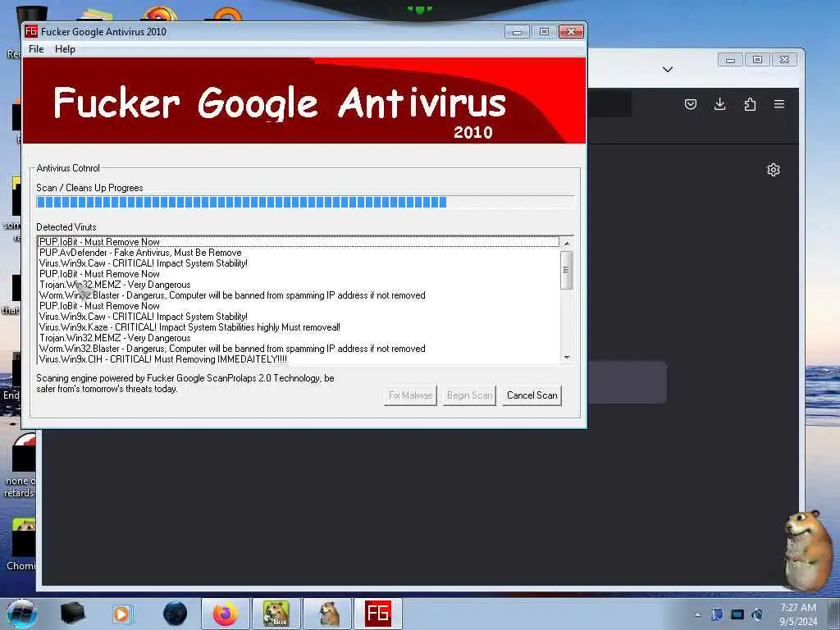Open the Firefox application menu icon

click(x=779, y=104)
